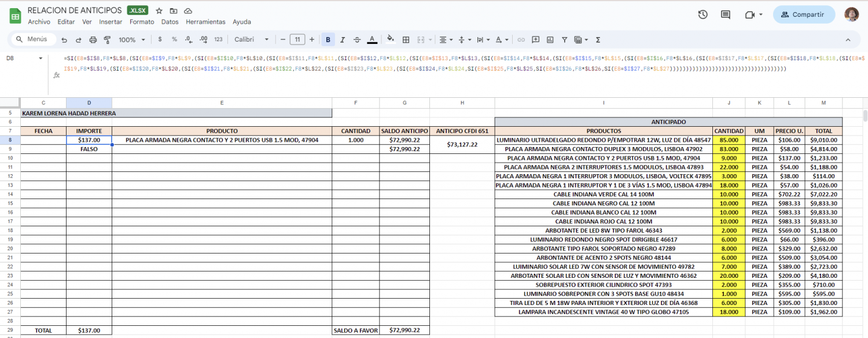
Task: Apply currency format with $ icon
Action: [160, 39]
